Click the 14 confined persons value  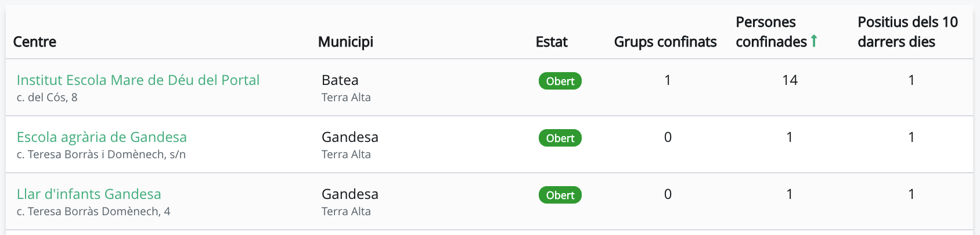[790, 80]
